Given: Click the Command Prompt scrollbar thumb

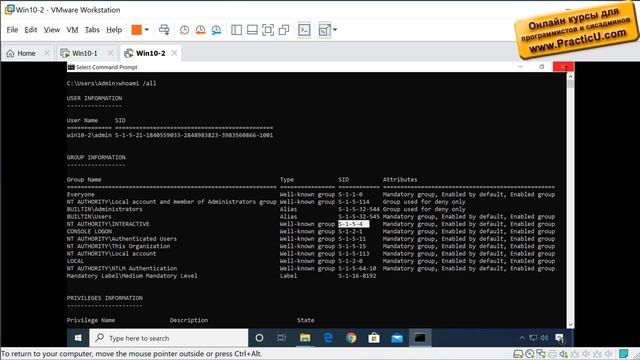Looking at the screenshot, I should (570, 84).
